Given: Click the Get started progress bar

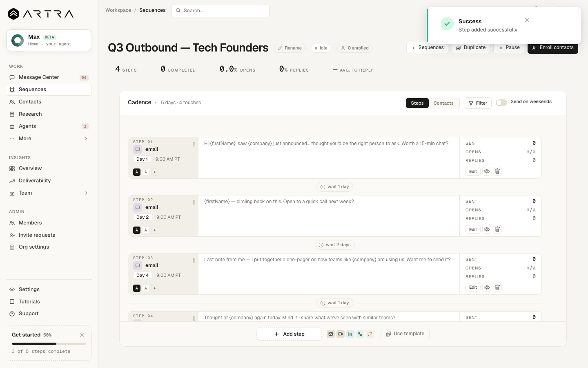Looking at the screenshot, I should [49, 343].
